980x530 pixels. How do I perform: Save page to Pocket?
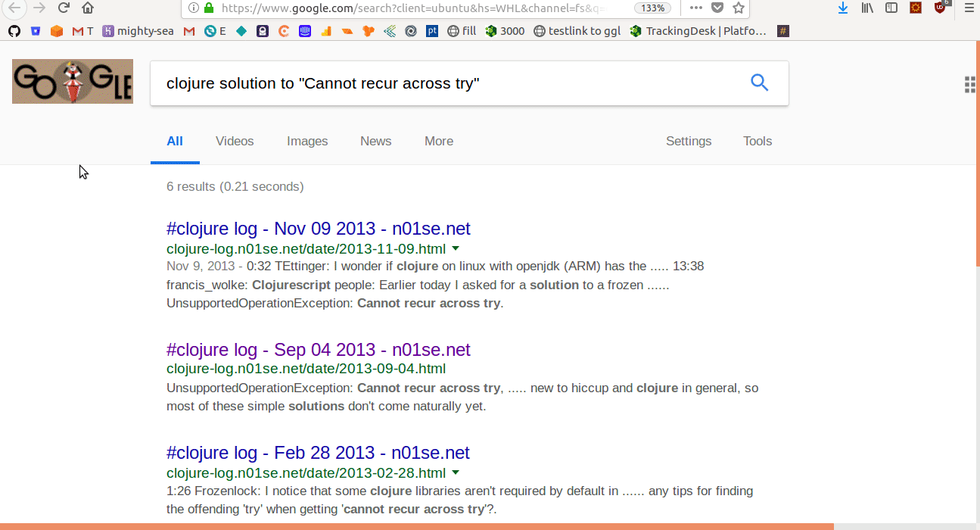click(x=717, y=8)
